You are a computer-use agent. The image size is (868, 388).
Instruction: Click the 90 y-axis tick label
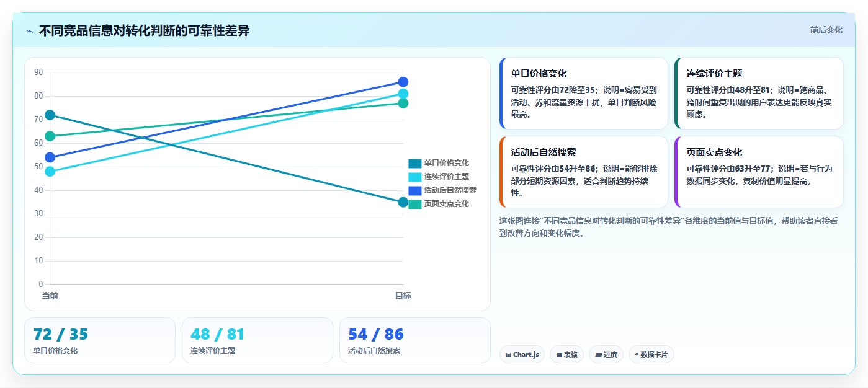38,73
